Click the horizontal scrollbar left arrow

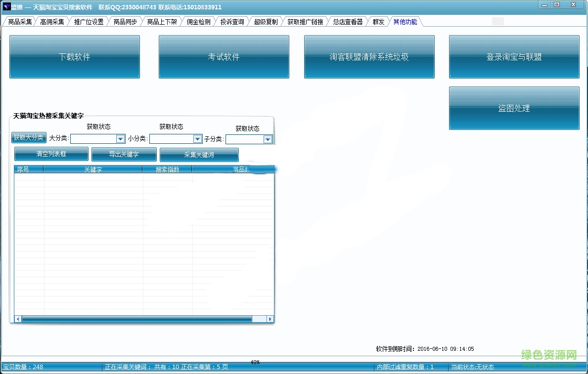click(18, 319)
